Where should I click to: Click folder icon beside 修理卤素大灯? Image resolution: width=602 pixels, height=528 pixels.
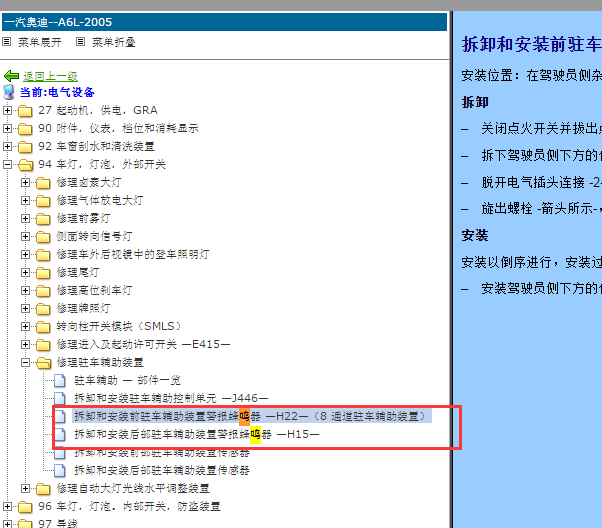43,183
